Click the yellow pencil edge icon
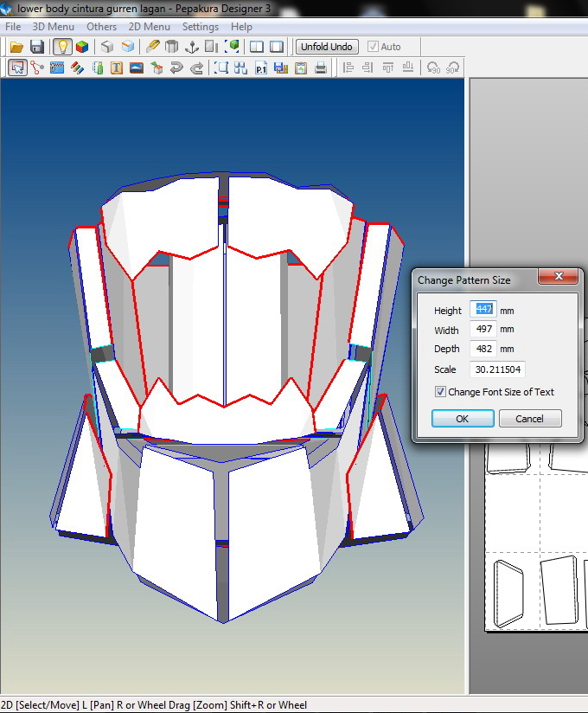This screenshot has height=713, width=588. coord(153,47)
